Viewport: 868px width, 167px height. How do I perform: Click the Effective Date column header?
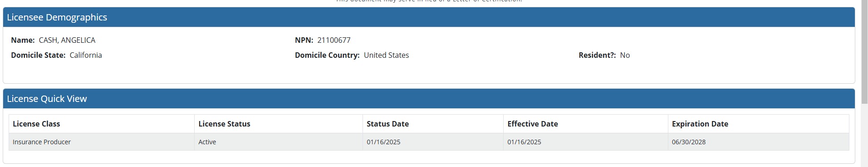pos(585,124)
